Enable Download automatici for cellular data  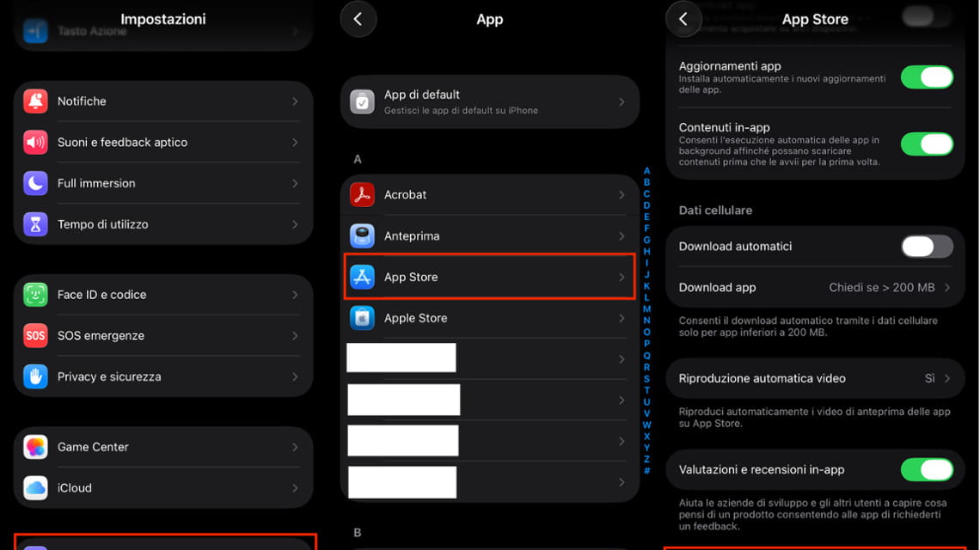pos(926,247)
